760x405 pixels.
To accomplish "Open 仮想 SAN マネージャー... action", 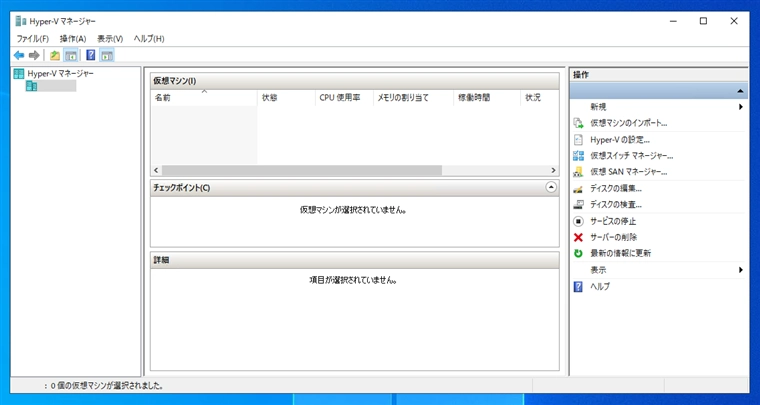I will [629, 172].
